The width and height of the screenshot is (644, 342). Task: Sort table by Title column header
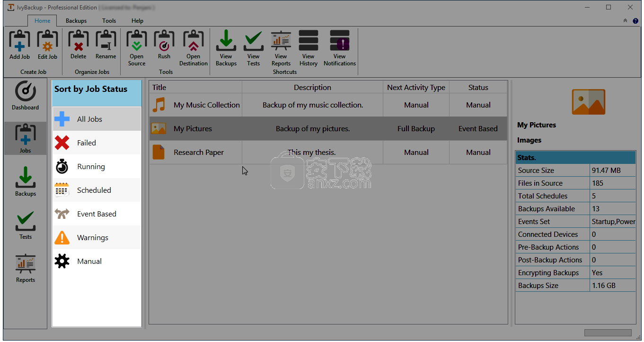pos(196,87)
